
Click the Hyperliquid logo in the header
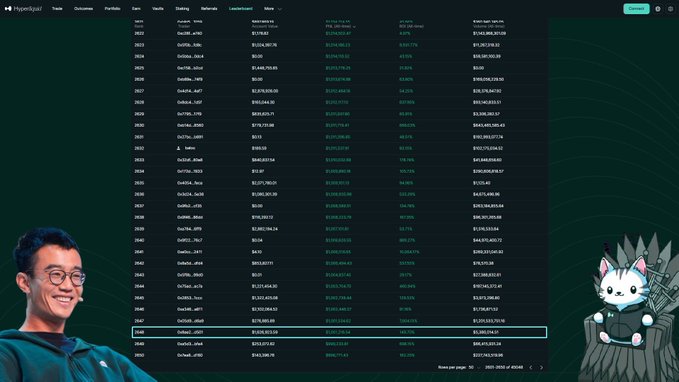click(x=23, y=9)
